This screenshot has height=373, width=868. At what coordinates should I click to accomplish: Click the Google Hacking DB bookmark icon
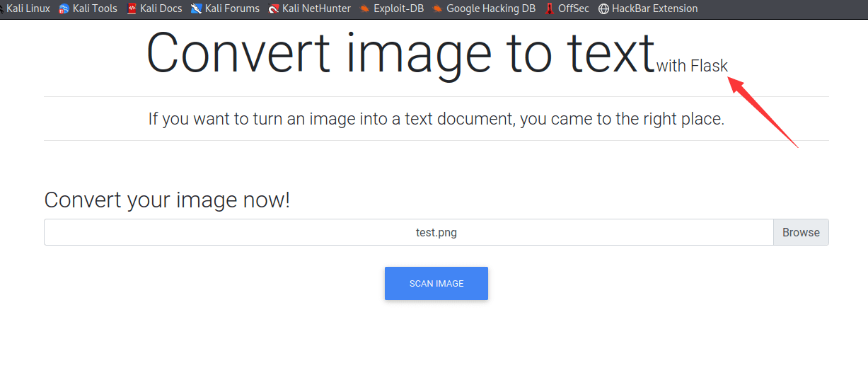(438, 9)
